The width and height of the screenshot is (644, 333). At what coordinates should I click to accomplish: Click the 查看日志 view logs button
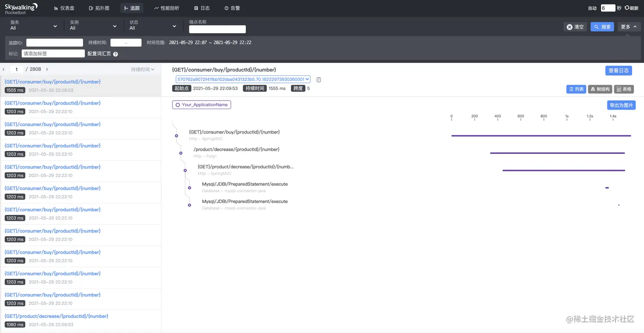618,70
